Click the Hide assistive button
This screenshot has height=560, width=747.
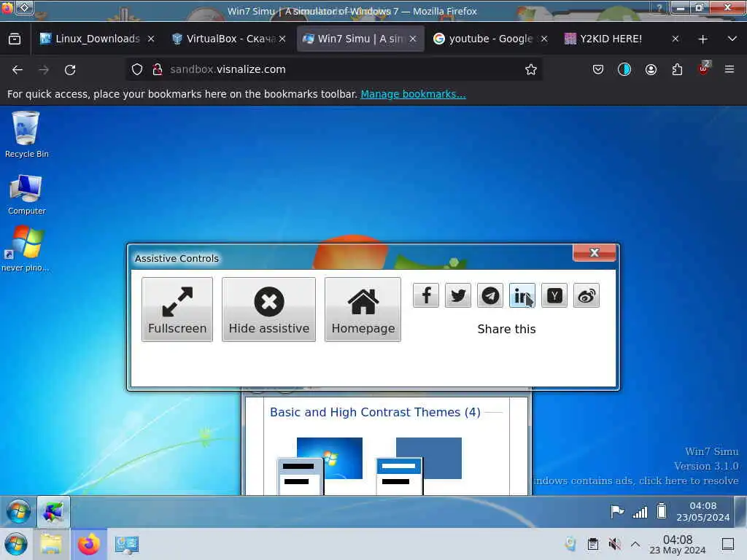click(x=268, y=309)
